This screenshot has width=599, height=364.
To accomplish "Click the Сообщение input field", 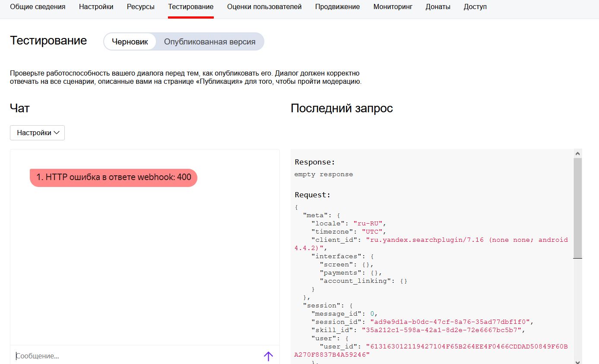I will pos(134,356).
